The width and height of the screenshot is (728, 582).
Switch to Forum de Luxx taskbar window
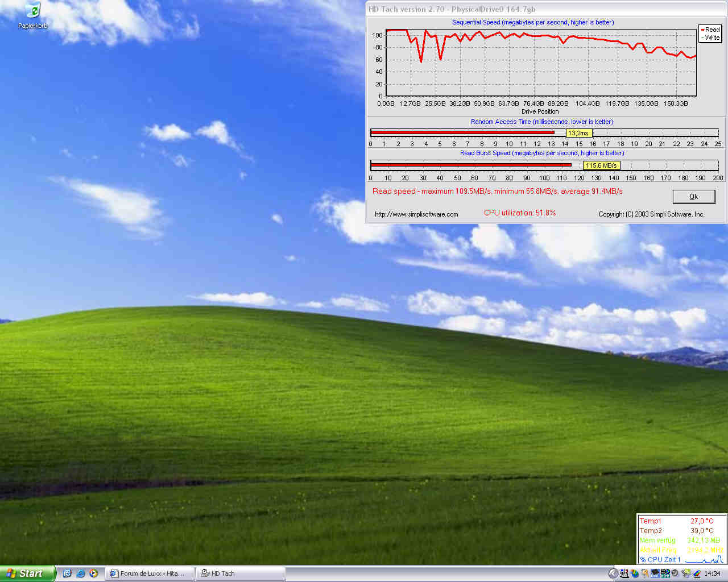point(150,573)
